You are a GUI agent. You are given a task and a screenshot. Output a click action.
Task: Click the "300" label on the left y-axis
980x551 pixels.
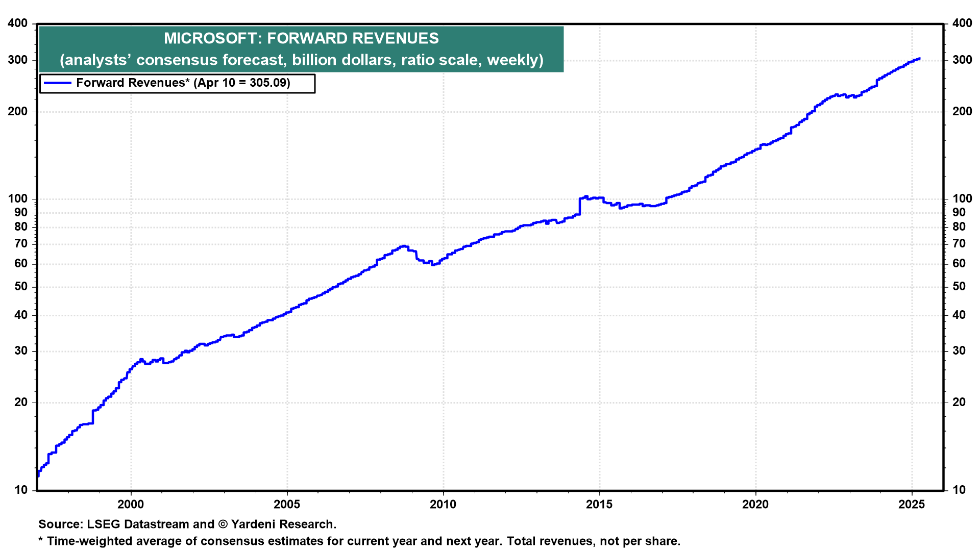pyautogui.click(x=18, y=60)
